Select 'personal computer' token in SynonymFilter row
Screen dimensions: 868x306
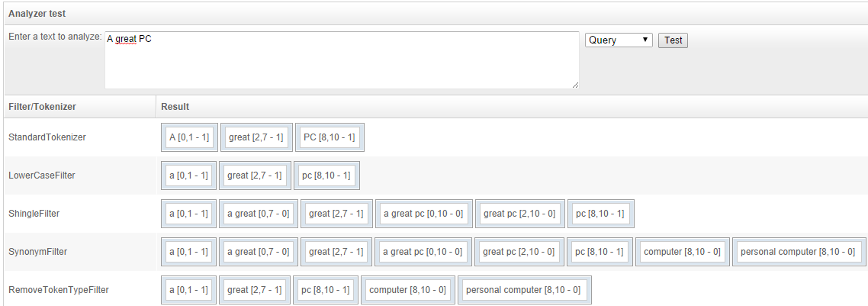click(798, 252)
